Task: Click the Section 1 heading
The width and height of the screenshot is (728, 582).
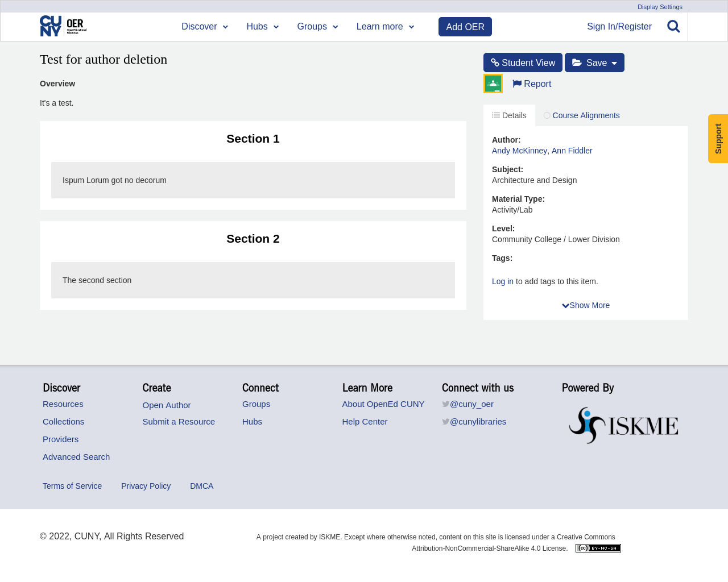Action: coord(253,139)
